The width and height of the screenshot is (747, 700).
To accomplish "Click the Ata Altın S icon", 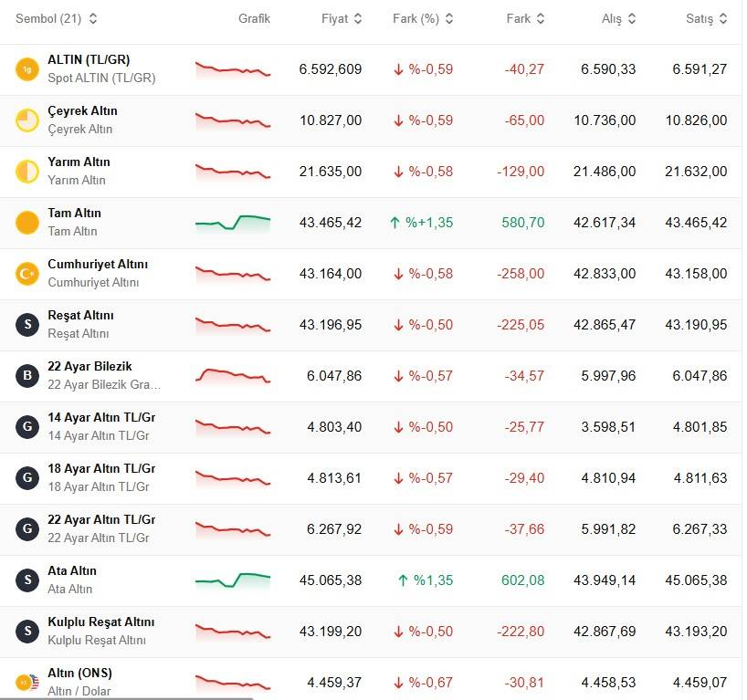I will (x=27, y=580).
